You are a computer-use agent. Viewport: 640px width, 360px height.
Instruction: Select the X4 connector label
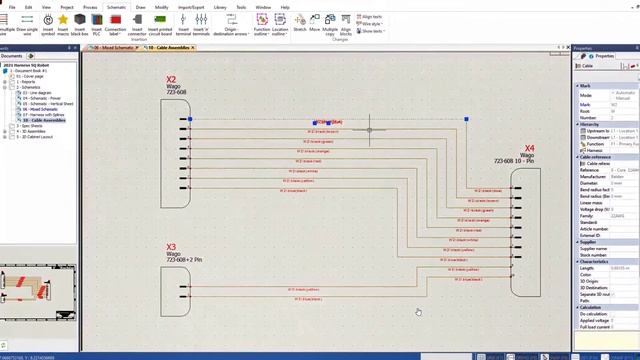(529, 148)
